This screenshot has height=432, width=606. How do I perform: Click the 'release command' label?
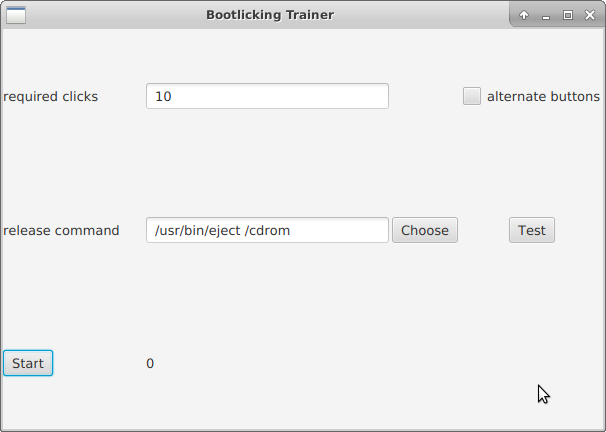pyautogui.click(x=61, y=231)
